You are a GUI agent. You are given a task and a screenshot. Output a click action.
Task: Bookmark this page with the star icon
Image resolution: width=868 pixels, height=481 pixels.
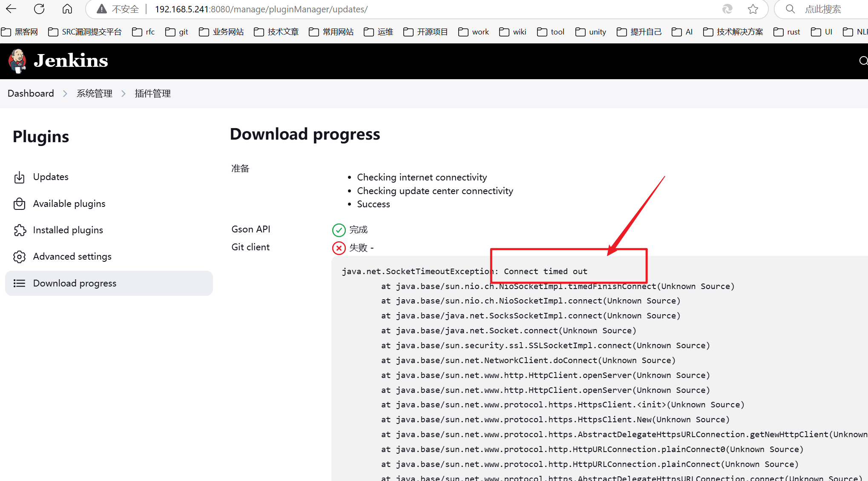pos(753,9)
